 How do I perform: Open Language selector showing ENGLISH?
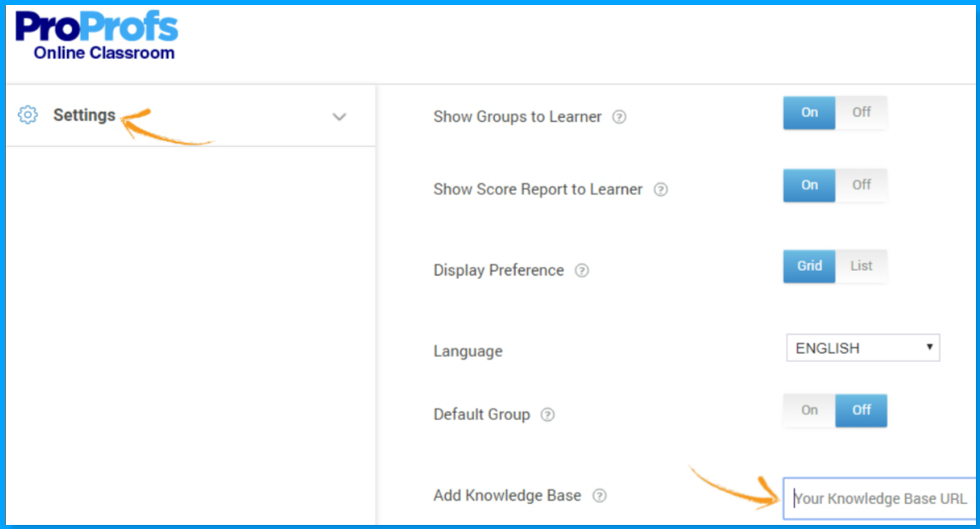coord(862,347)
